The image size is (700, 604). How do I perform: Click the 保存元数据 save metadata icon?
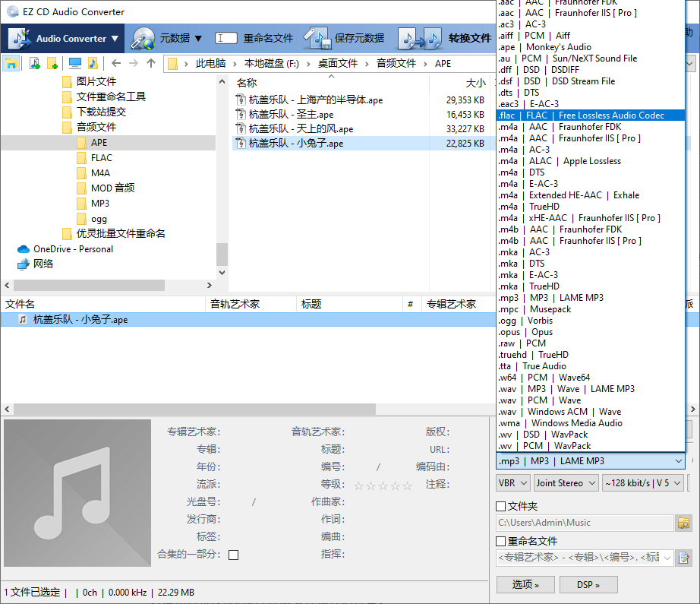(x=319, y=39)
